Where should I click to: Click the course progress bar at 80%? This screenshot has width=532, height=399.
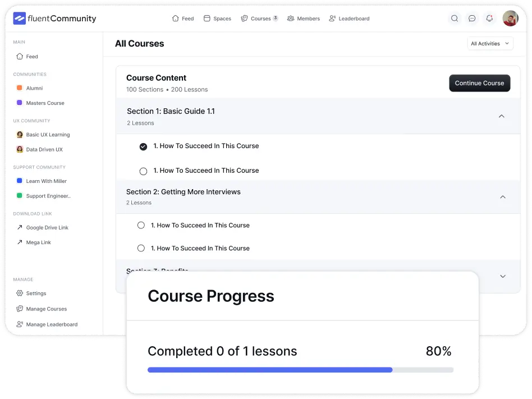tap(300, 369)
